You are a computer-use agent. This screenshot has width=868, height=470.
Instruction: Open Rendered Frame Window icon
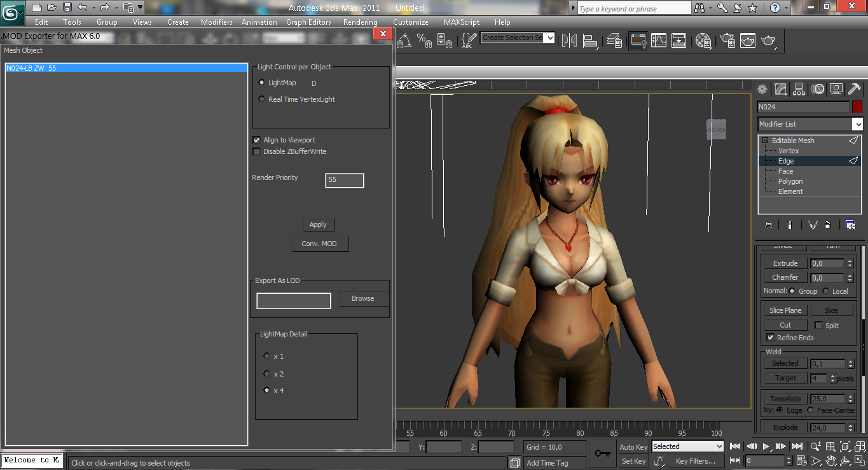[748, 41]
